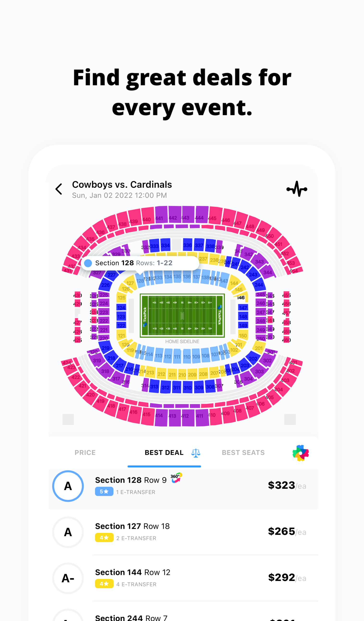The image size is (364, 621).
Task: Tap the Cowboys vs. Cardinals event title
Action: [122, 185]
